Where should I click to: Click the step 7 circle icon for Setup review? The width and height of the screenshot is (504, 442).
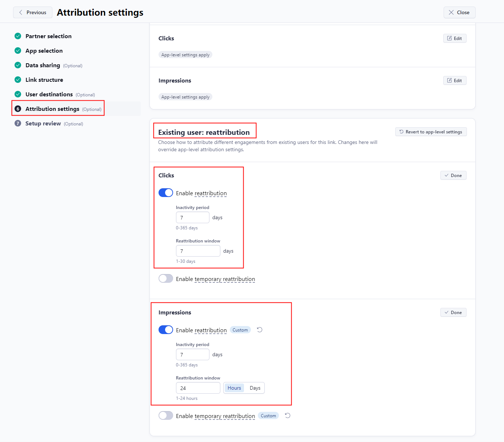tap(18, 124)
